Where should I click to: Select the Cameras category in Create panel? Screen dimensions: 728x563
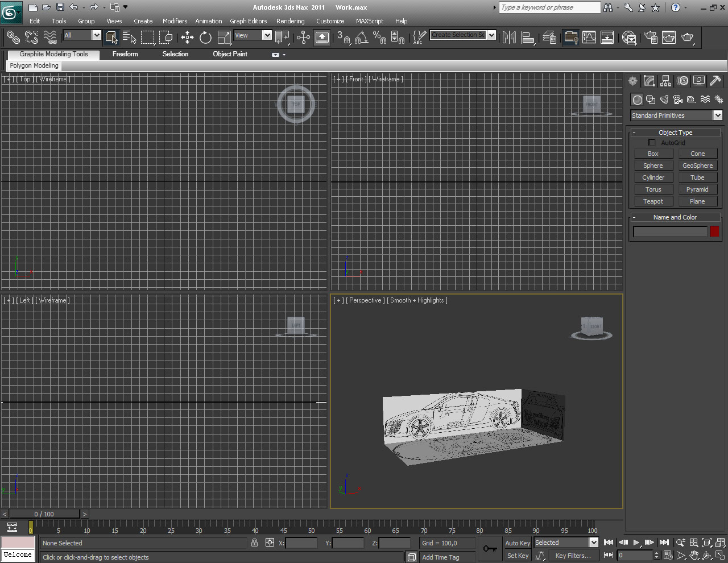pyautogui.click(x=678, y=100)
